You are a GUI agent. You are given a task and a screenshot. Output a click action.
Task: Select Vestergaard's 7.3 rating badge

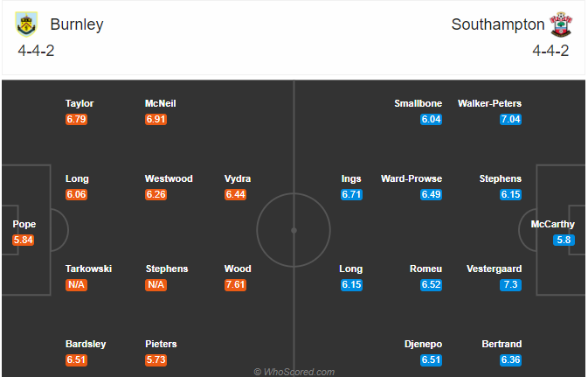(x=510, y=284)
